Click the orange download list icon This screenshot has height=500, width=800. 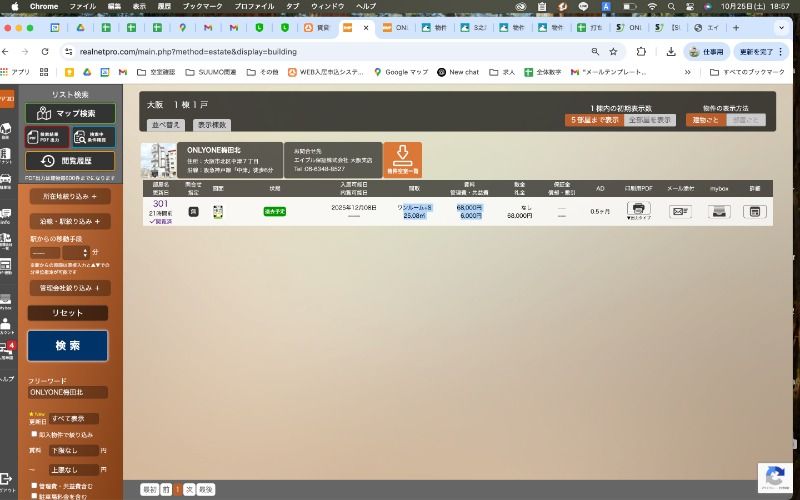(x=402, y=156)
